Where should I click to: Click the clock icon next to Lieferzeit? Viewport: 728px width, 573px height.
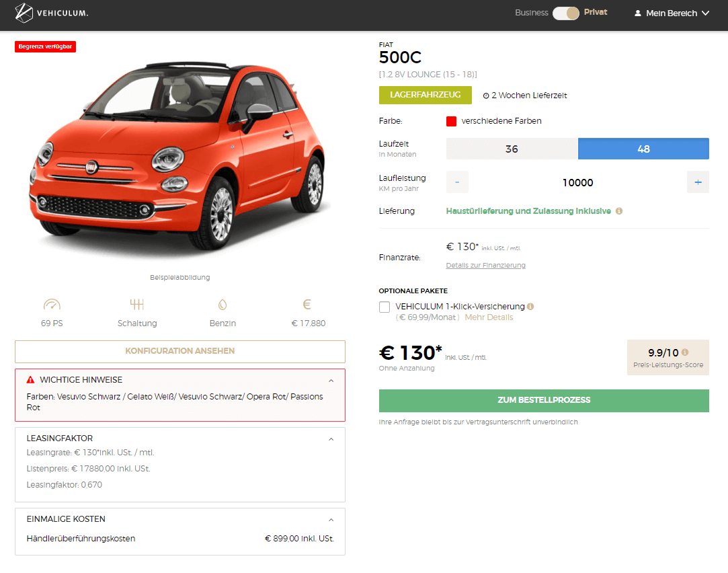[486, 95]
